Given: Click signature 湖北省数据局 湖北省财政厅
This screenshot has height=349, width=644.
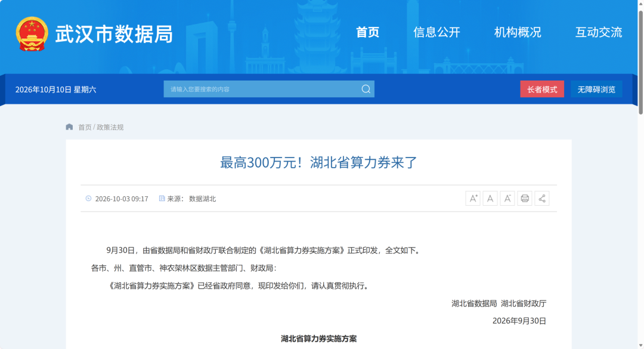Looking at the screenshot, I should pos(499,304).
